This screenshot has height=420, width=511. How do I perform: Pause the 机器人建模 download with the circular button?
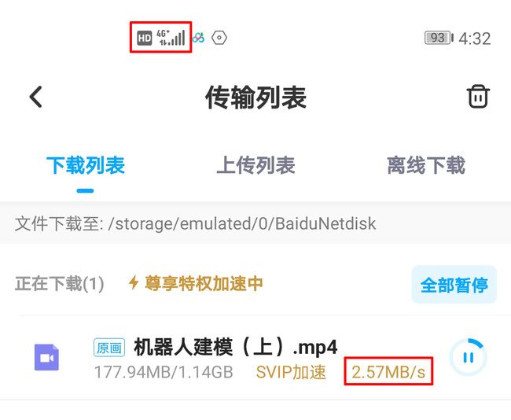[x=469, y=357]
